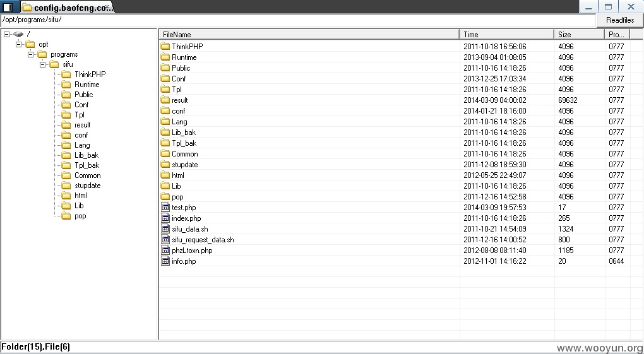The width and height of the screenshot is (644, 354).
Task: Select Tpl in the folder tree
Action: (80, 115)
